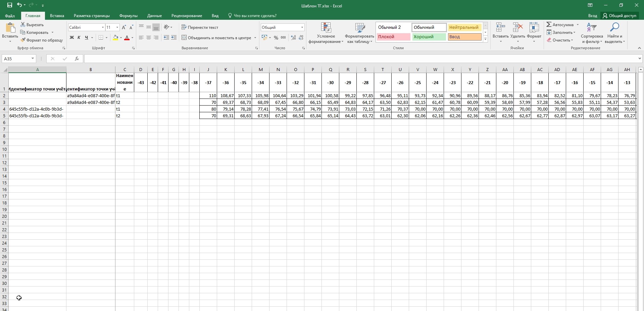This screenshot has height=311, width=644.
Task: Open merge cells dropdown arrow
Action: pyautogui.click(x=255, y=38)
